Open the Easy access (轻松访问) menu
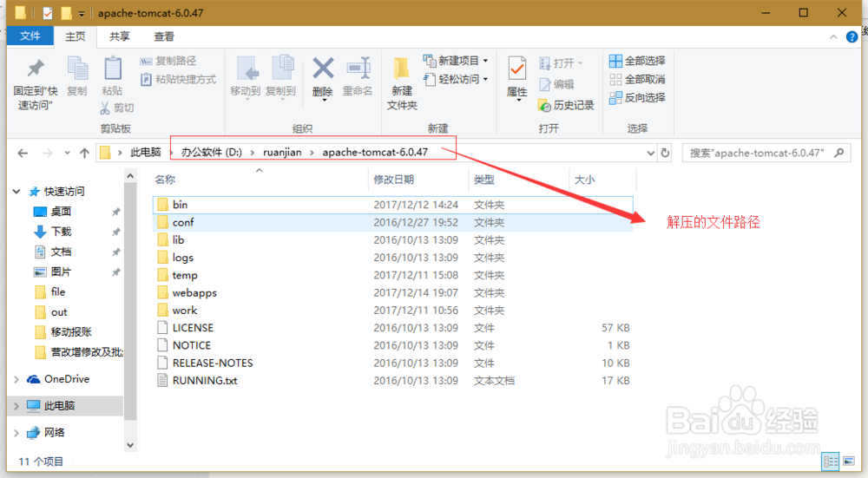The width and height of the screenshot is (868, 478). coord(457,79)
